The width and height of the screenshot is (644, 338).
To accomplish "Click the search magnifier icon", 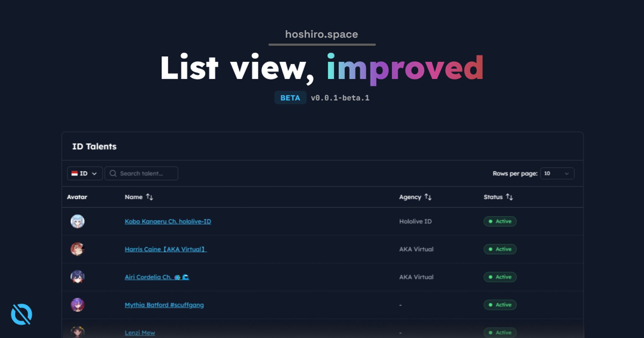I will click(113, 174).
